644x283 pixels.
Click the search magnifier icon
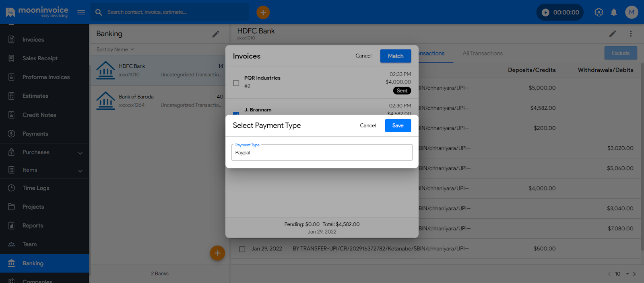(99, 12)
